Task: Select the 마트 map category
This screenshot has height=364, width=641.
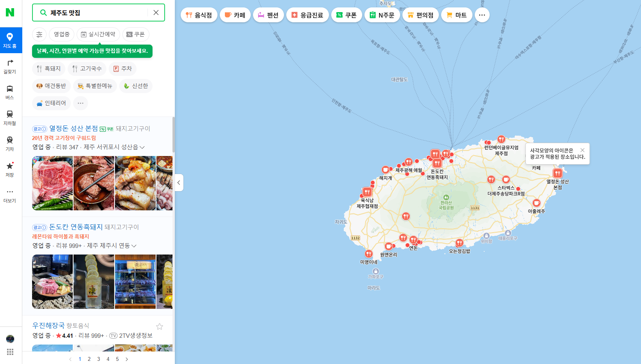Action: point(457,15)
